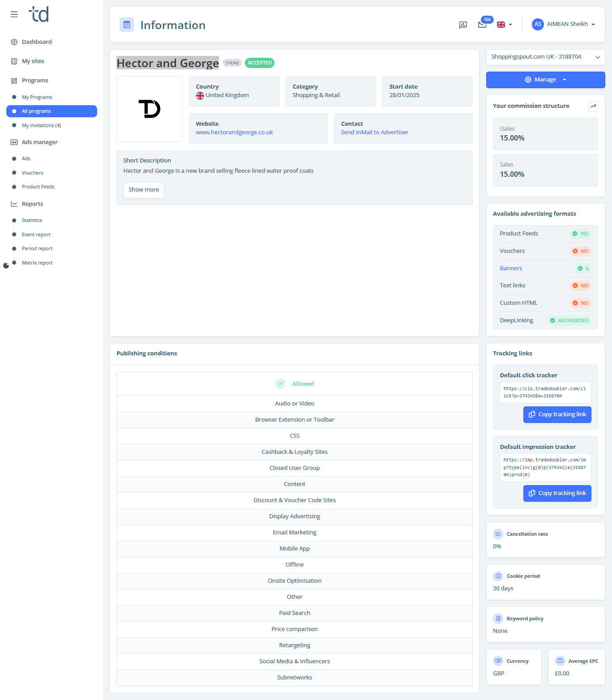Expand the Shoppingspout.com UK site selector
Screen dimensions: 612x700
(545, 57)
